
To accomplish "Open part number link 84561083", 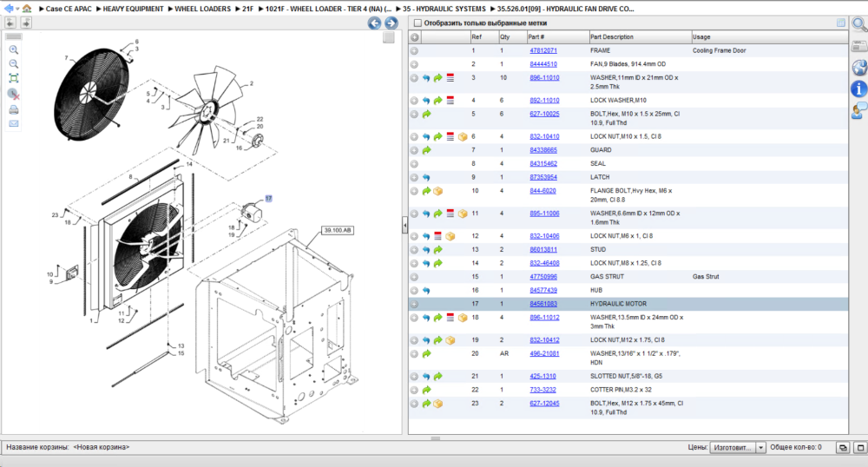I will [543, 304].
